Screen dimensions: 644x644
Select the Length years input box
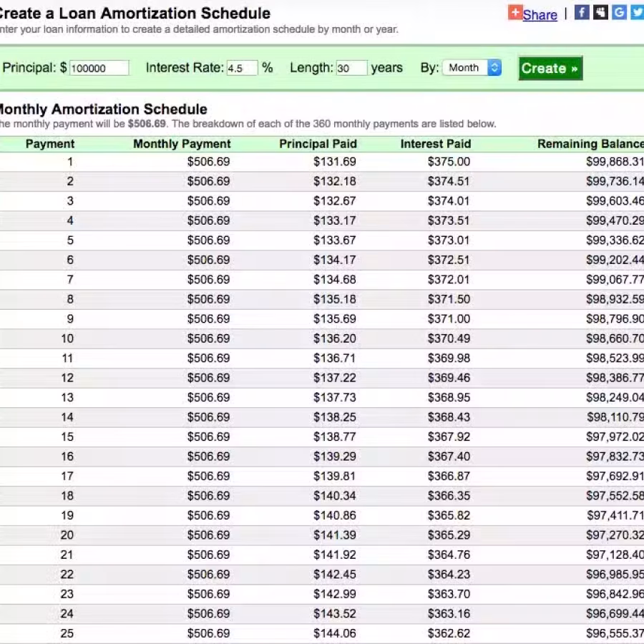pyautogui.click(x=351, y=68)
